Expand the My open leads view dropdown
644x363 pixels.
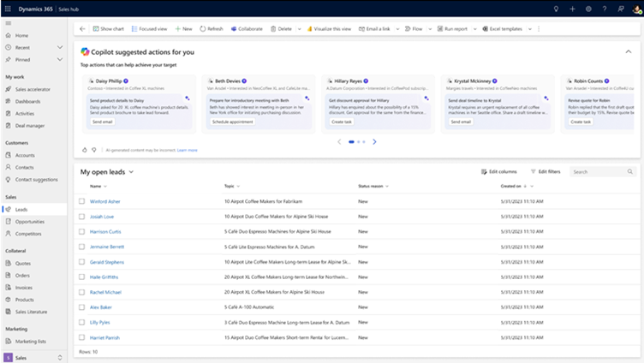coord(131,172)
